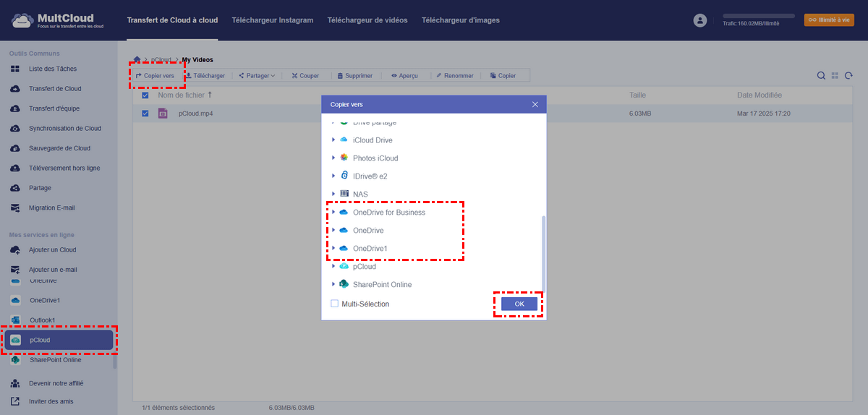Click the IDrive e2 icon
Screen dimensions: 868x415
click(344, 176)
